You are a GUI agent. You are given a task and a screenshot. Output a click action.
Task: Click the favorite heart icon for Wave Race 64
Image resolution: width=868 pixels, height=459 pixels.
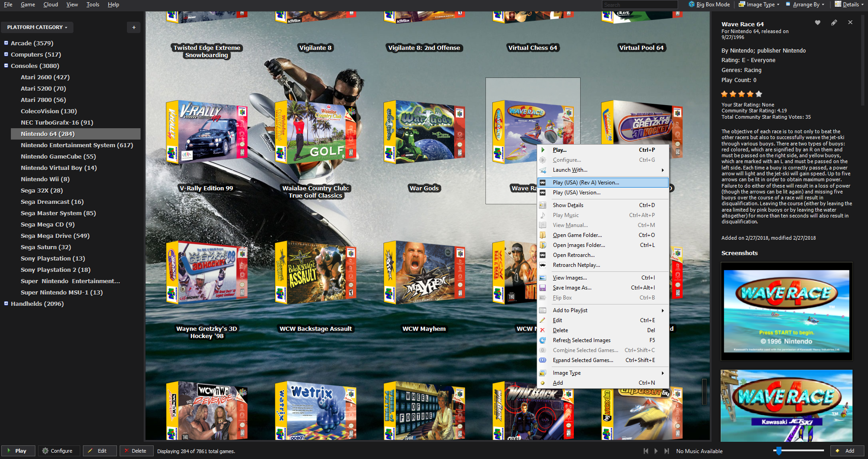[x=818, y=23]
